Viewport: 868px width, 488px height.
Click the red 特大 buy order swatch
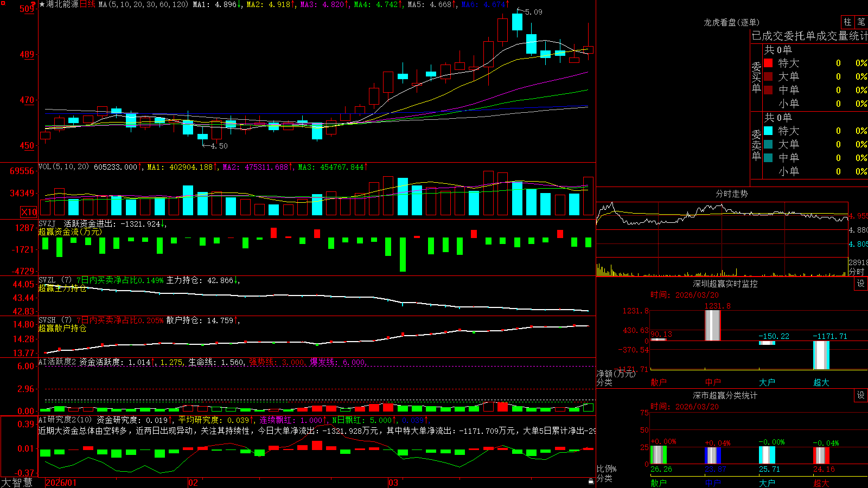pos(768,63)
